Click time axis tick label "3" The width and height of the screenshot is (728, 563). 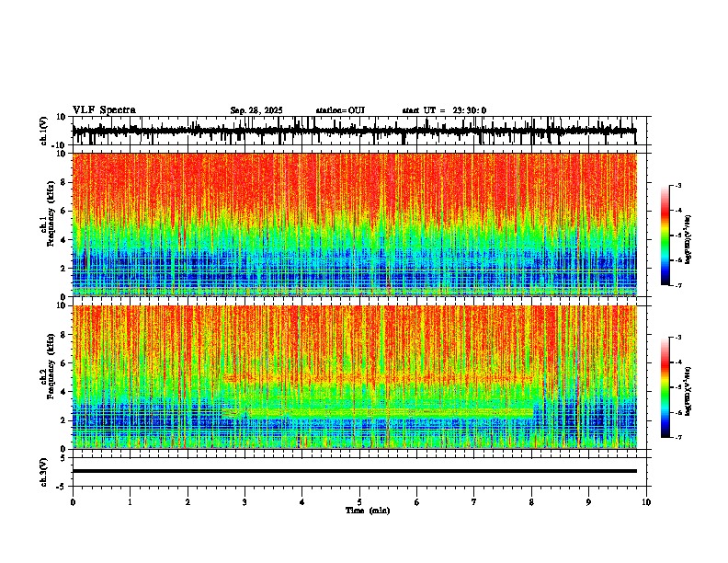(245, 502)
